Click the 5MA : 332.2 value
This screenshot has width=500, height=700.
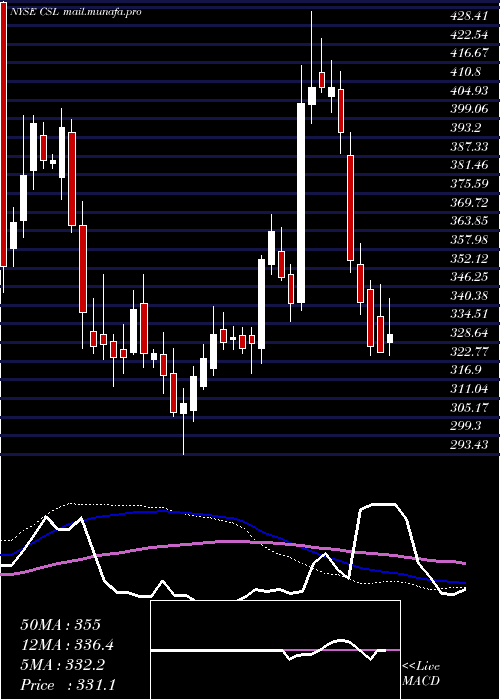[62, 665]
